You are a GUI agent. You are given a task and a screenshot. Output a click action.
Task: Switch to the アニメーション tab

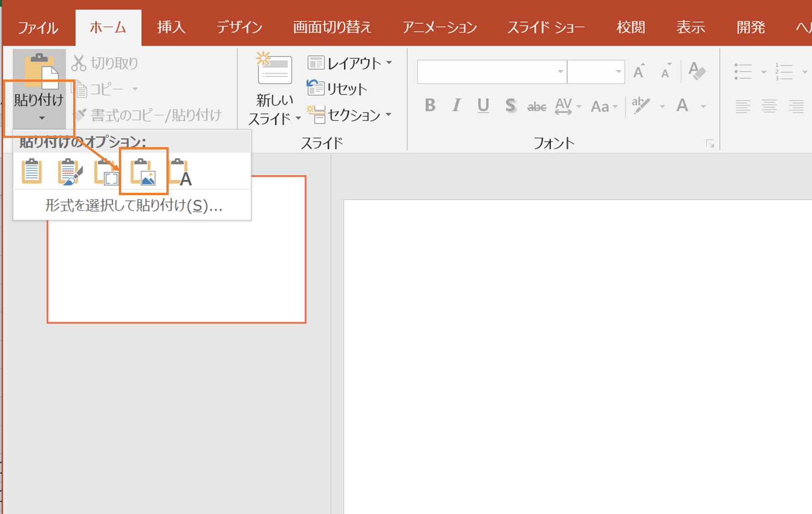pos(439,27)
